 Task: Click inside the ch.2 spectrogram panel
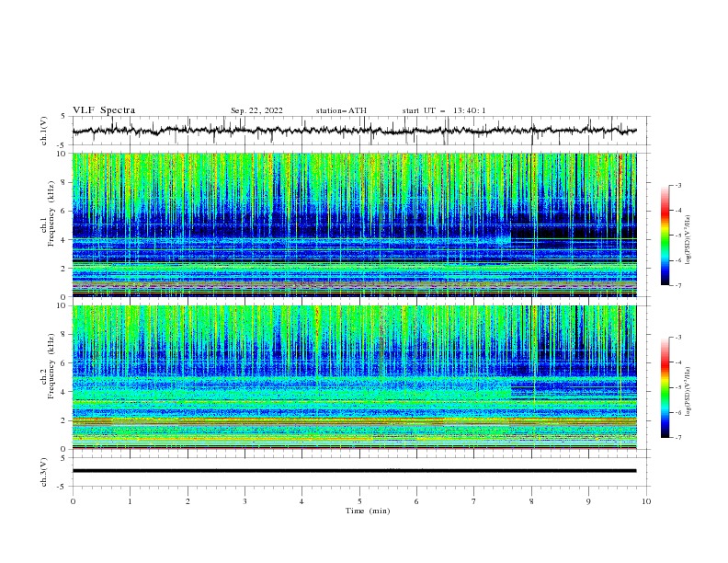[x=354, y=377]
